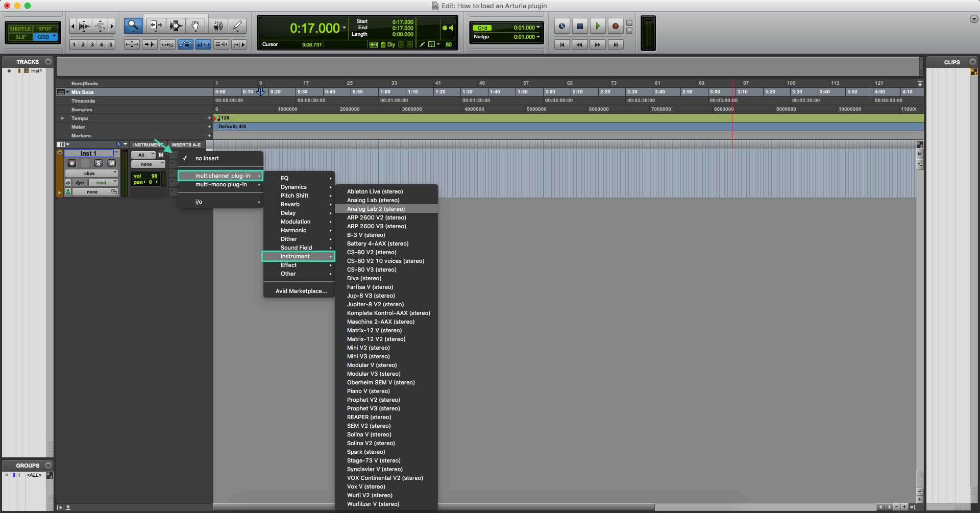
Task: Click the Go to End transport button
Action: [616, 44]
